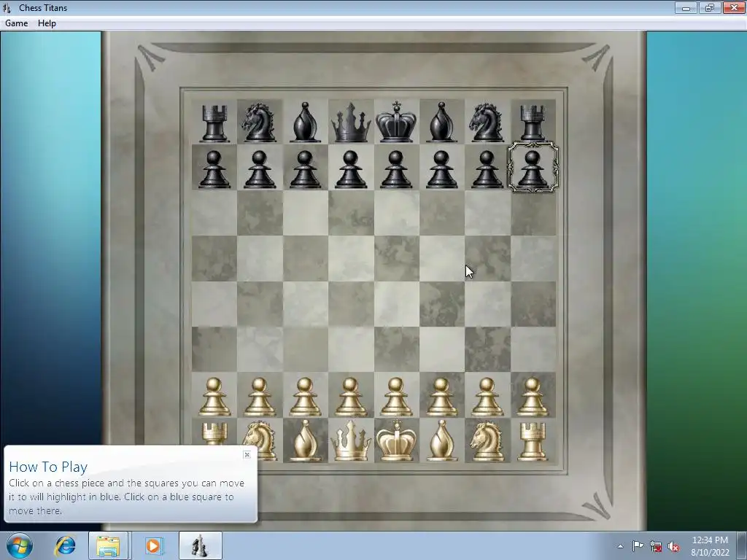Close the How To Play tip
The width and height of the screenshot is (747, 560).
(247, 455)
